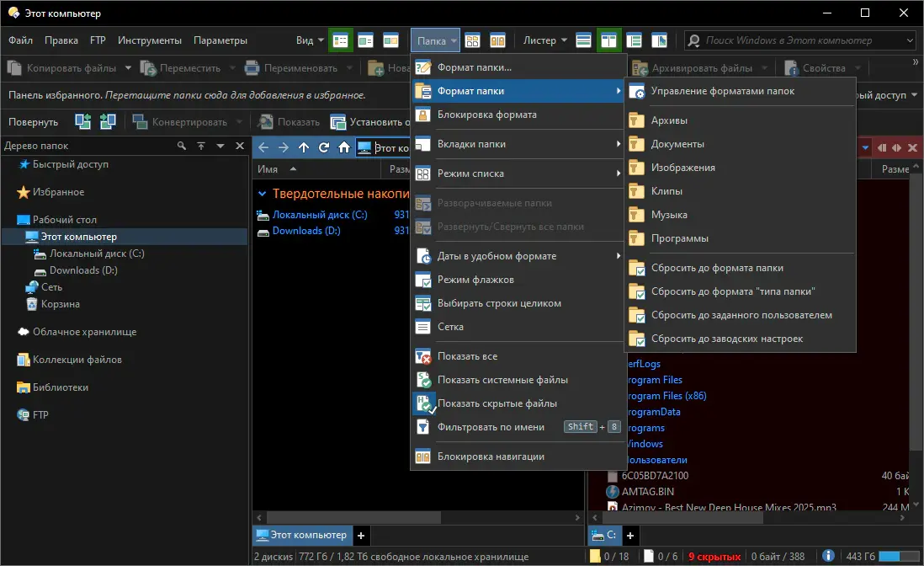
Task: Open the Вид dropdown
Action: click(310, 40)
